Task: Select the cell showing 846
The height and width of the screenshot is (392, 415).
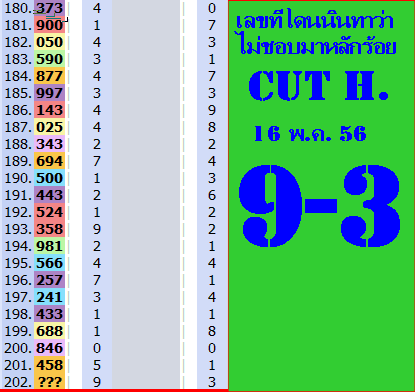Action: click(49, 348)
